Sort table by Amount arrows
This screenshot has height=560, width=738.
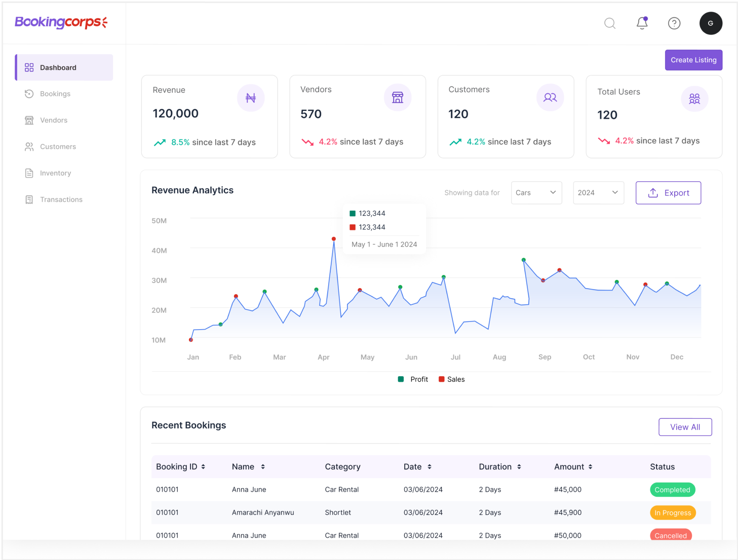(591, 467)
